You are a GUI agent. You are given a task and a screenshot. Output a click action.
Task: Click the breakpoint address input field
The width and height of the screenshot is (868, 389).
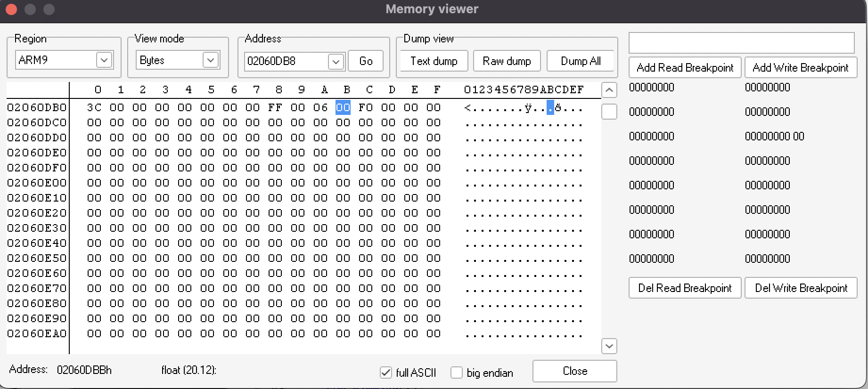(x=741, y=43)
